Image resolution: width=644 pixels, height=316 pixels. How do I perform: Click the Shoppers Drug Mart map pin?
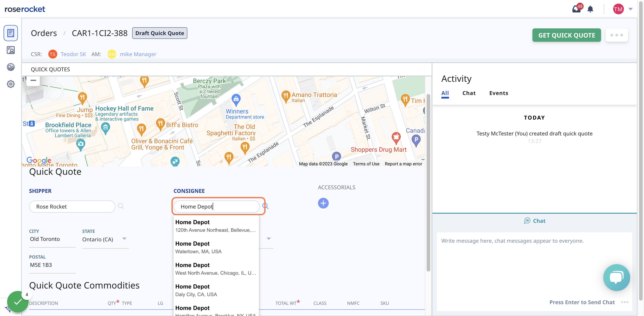coord(396,138)
